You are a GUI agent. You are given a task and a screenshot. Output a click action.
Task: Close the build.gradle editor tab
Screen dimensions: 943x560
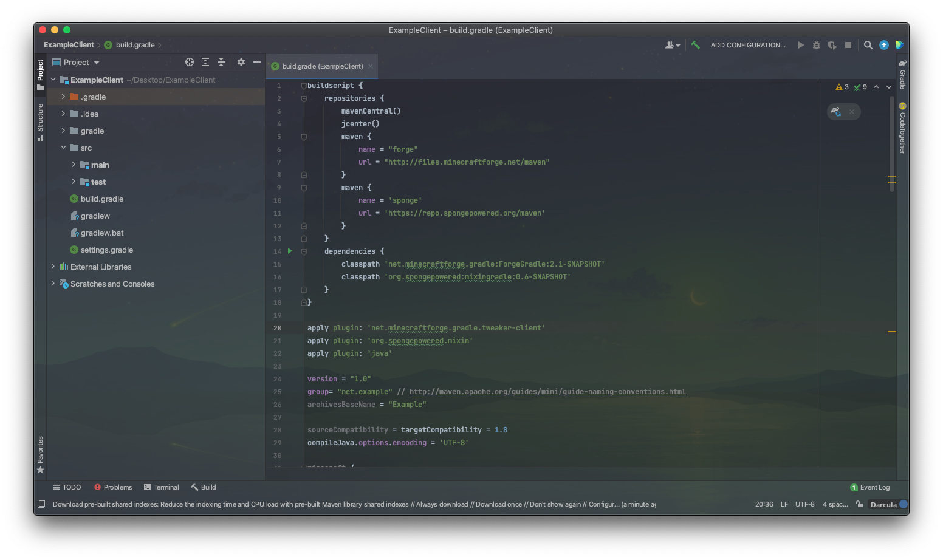370,66
